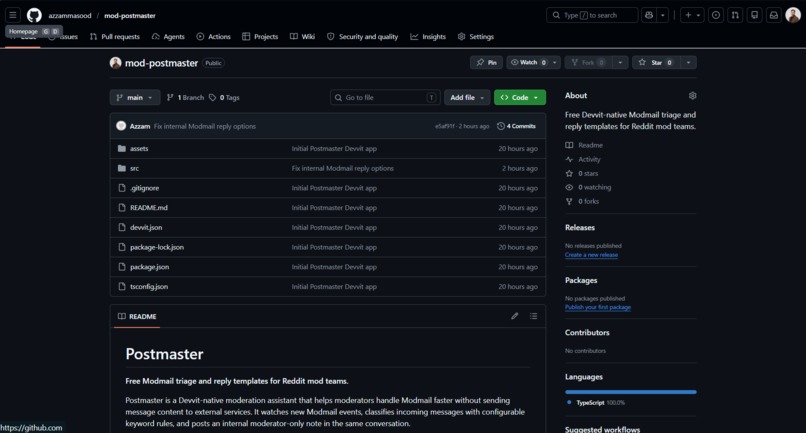The height and width of the screenshot is (433, 806).
Task: Click the src row commit message
Action: [x=342, y=168]
